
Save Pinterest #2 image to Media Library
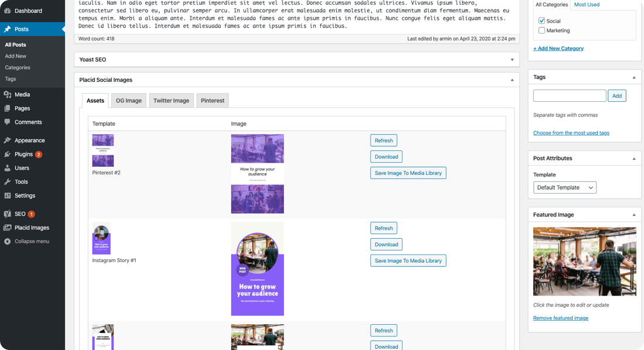point(408,173)
